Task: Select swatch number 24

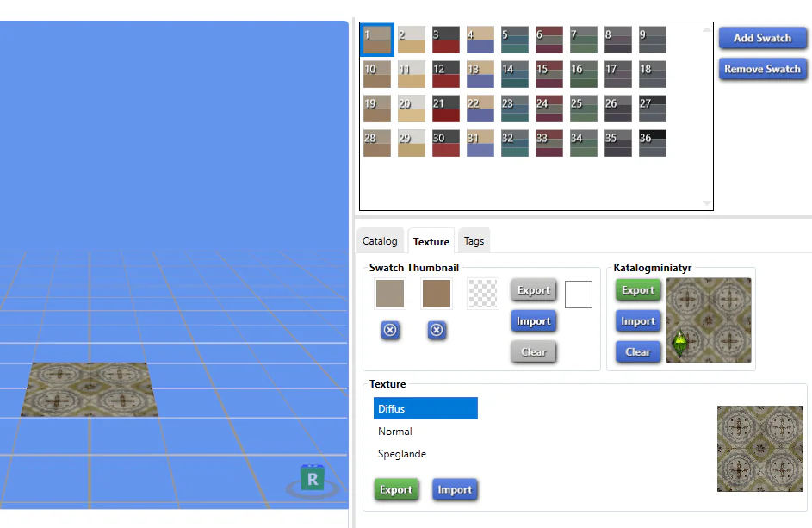Action: coord(549,109)
